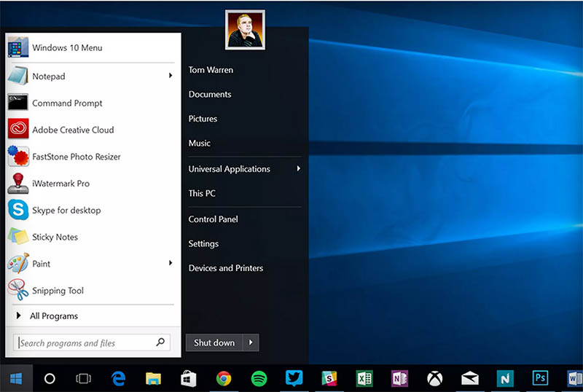The image size is (583, 392).
Task: Click the Command Prompt text label
Action: pos(67,103)
